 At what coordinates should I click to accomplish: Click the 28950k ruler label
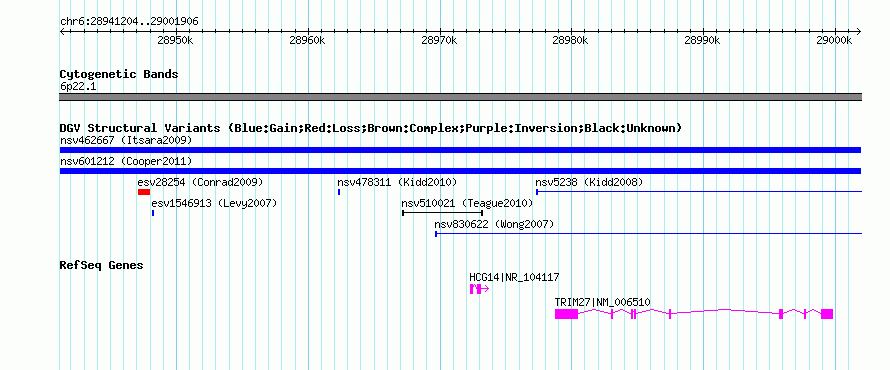tap(175, 41)
